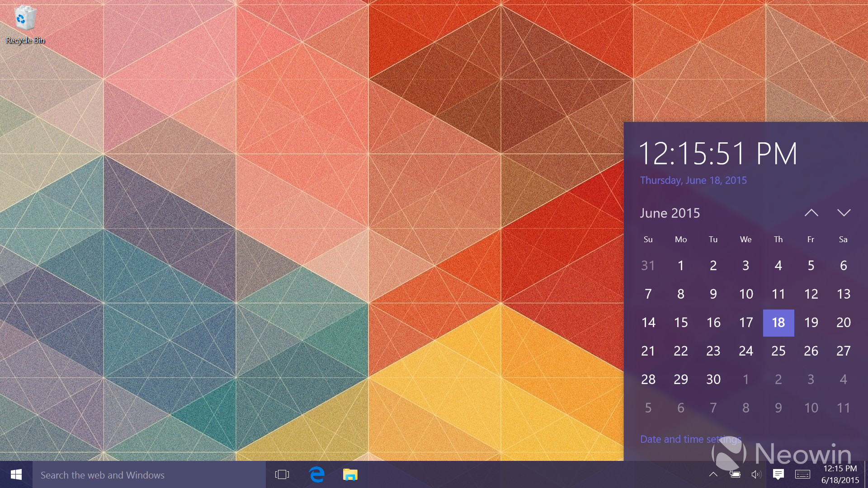Screen dimensions: 868x488
Task: Select June 26 in the calendar
Action: pos(811,351)
